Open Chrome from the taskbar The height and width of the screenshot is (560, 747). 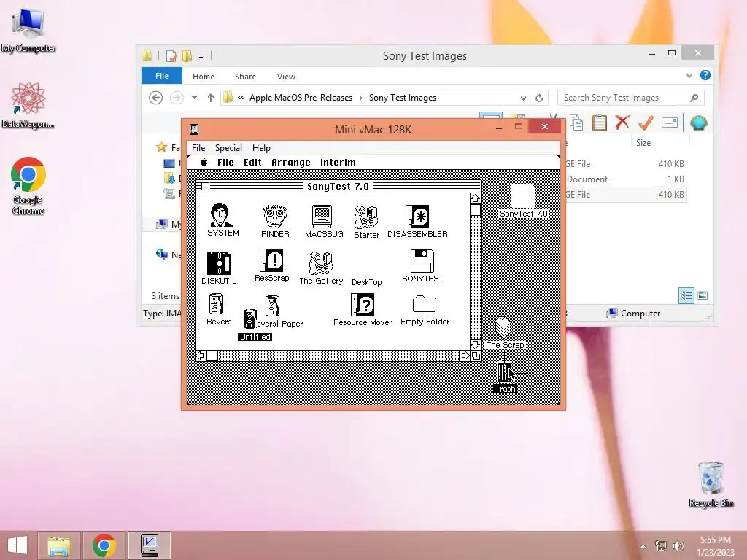[x=104, y=545]
